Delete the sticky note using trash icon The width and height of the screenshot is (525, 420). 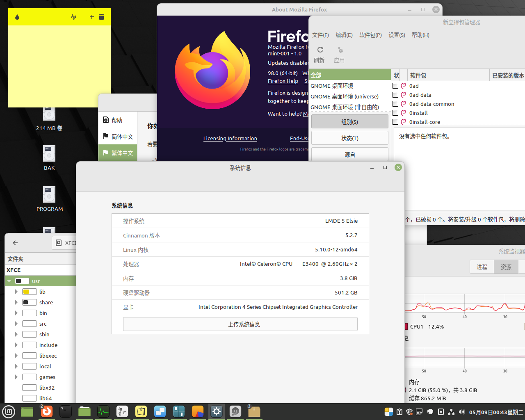pyautogui.click(x=102, y=17)
